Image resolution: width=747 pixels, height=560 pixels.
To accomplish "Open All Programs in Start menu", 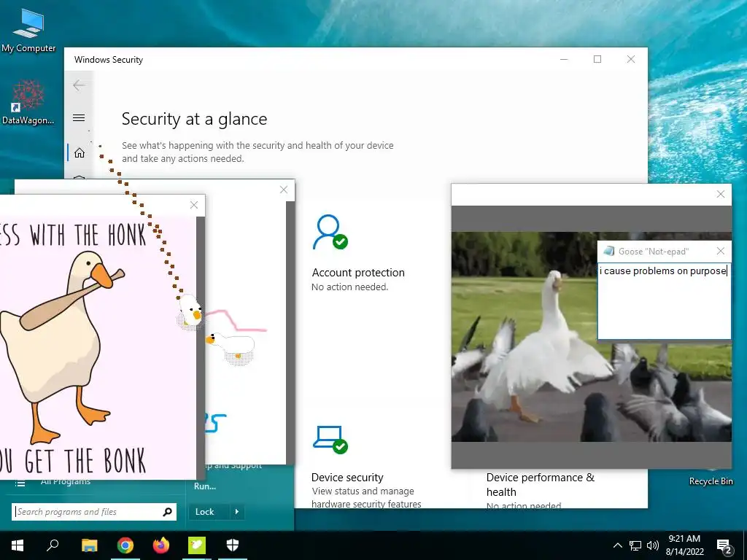I will point(65,483).
